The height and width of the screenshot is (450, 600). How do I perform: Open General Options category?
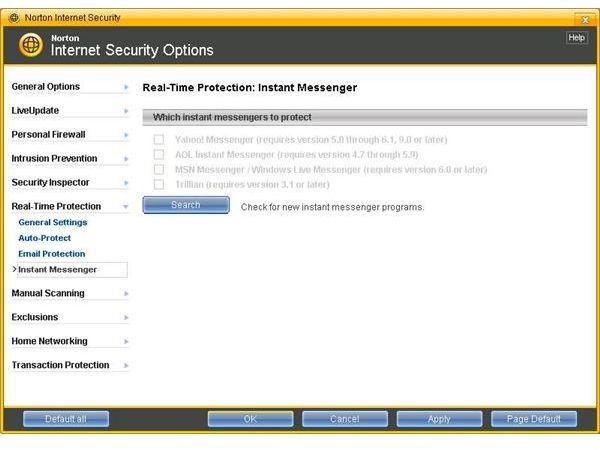(46, 87)
